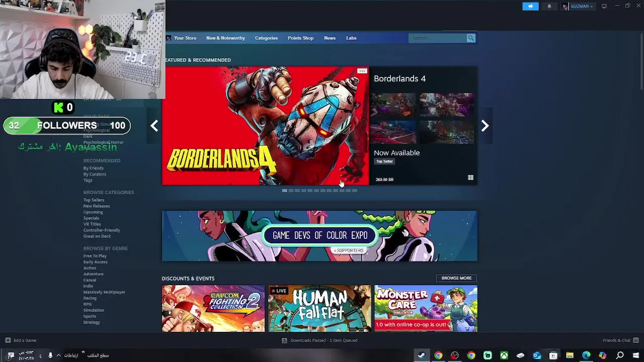Open the Xbox app in the taskbar
Image resolution: width=644 pixels, height=362 pixels.
click(x=504, y=355)
